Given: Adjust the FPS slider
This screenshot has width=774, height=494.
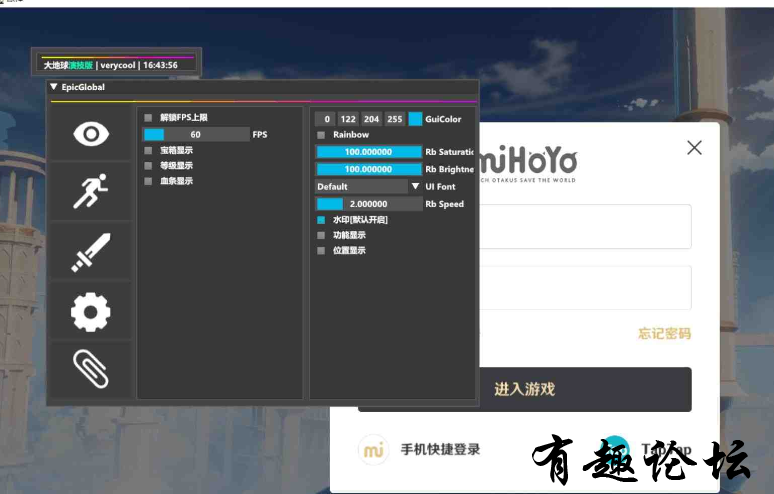Looking at the screenshot, I should (196, 135).
